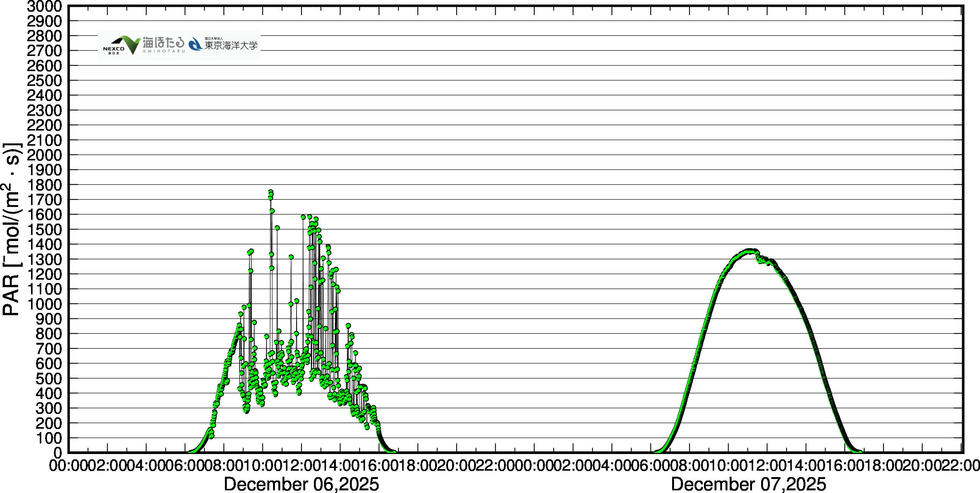Click the 東京海洋大学 university name text
Image resolution: width=980 pixels, height=493 pixels.
[x=231, y=45]
